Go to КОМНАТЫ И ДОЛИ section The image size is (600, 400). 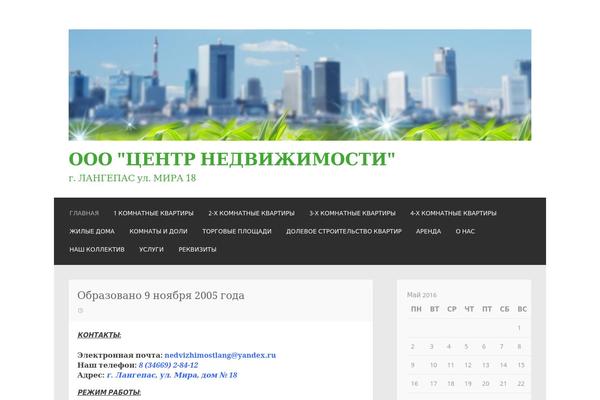tap(158, 231)
